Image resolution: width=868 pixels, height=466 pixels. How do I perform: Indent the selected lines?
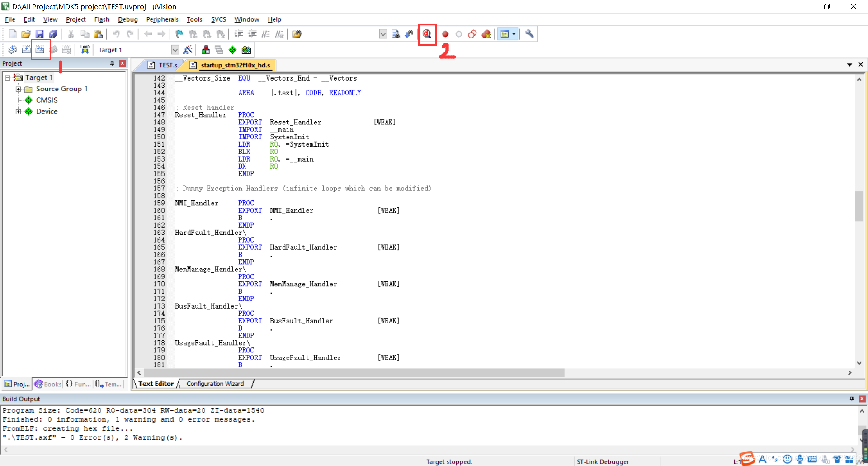pyautogui.click(x=239, y=34)
